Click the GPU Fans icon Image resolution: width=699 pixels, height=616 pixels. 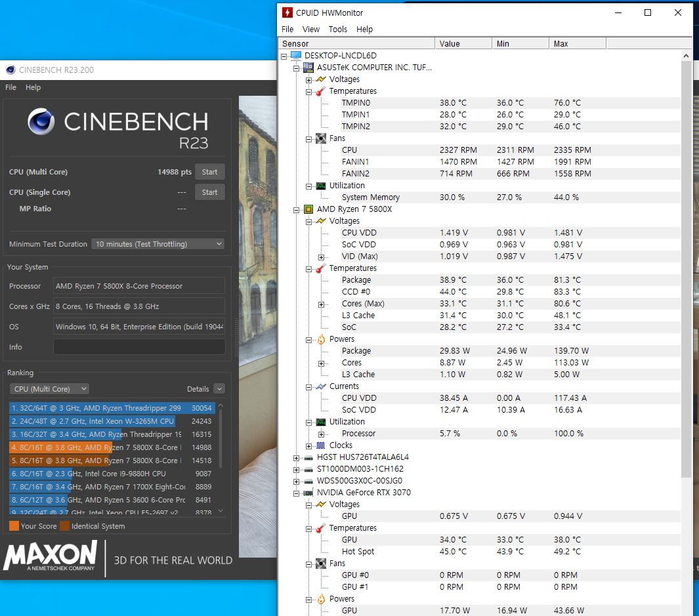(321, 564)
